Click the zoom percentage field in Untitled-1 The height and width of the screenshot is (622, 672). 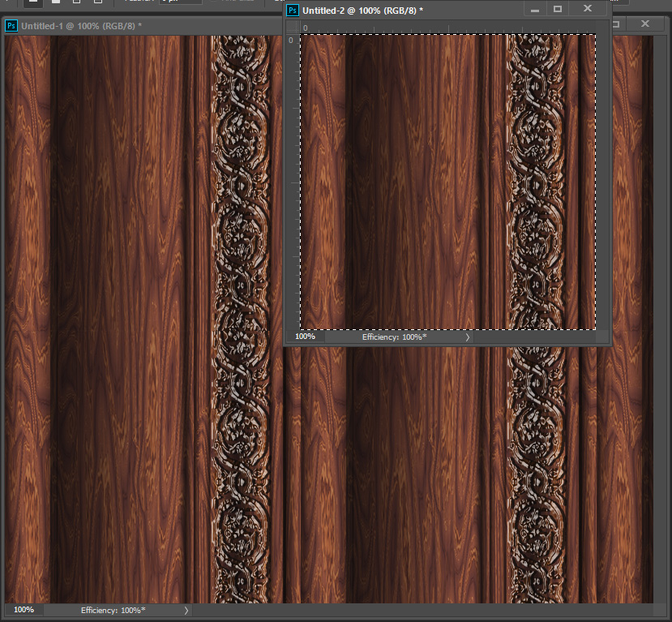(24, 610)
